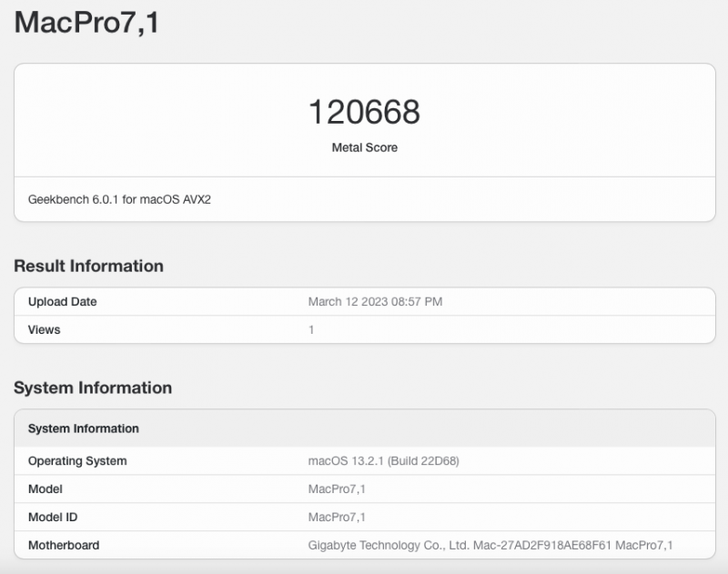Click the macOS 13.2.1 (Build 22D68) value
Image resolution: width=728 pixels, height=574 pixels.
click(383, 460)
